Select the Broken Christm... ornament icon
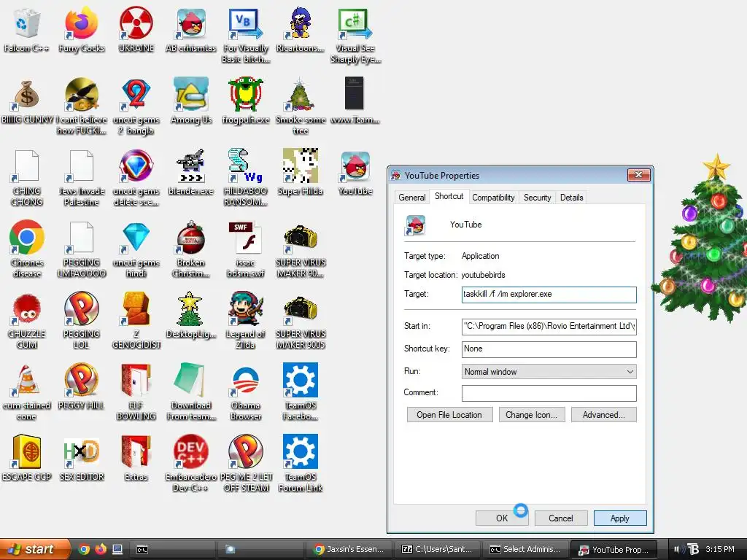 coord(191,237)
